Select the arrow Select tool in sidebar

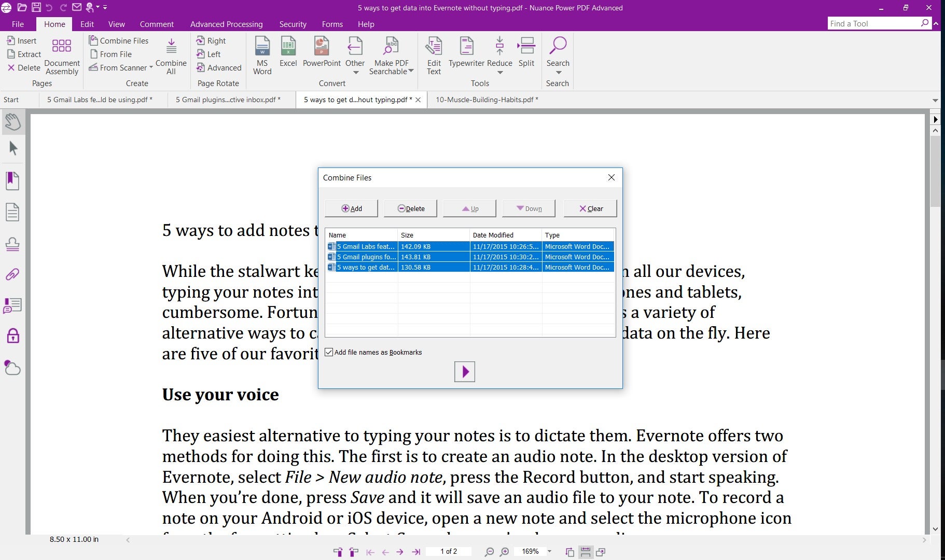(13, 149)
